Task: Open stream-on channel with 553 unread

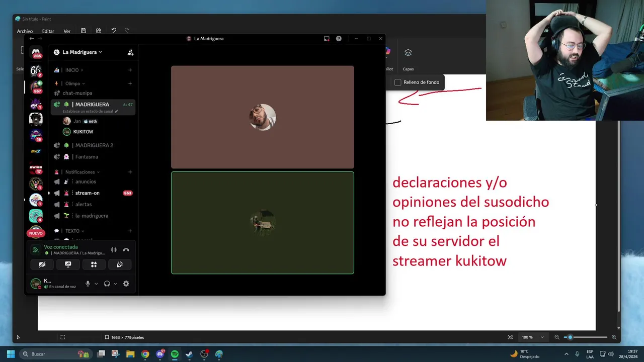Action: (93, 193)
